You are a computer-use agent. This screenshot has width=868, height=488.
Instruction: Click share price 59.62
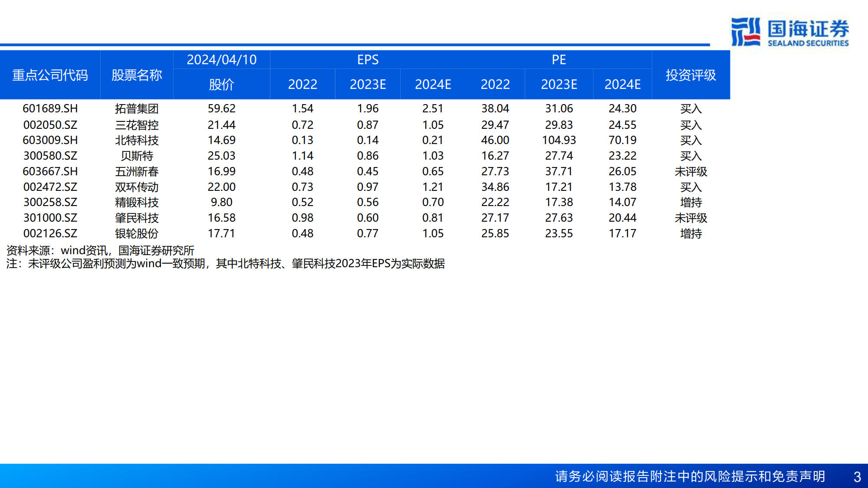(221, 108)
